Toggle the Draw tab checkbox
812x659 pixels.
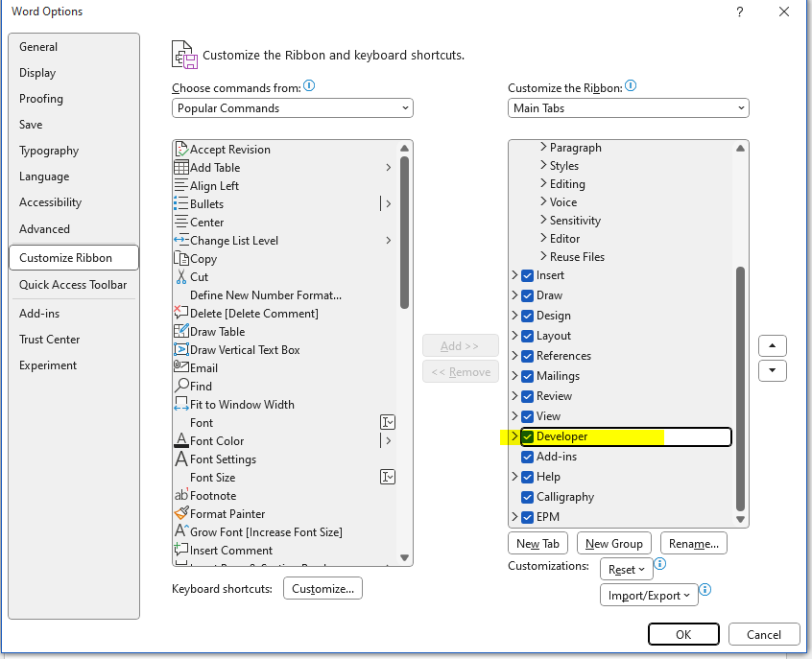tap(527, 295)
